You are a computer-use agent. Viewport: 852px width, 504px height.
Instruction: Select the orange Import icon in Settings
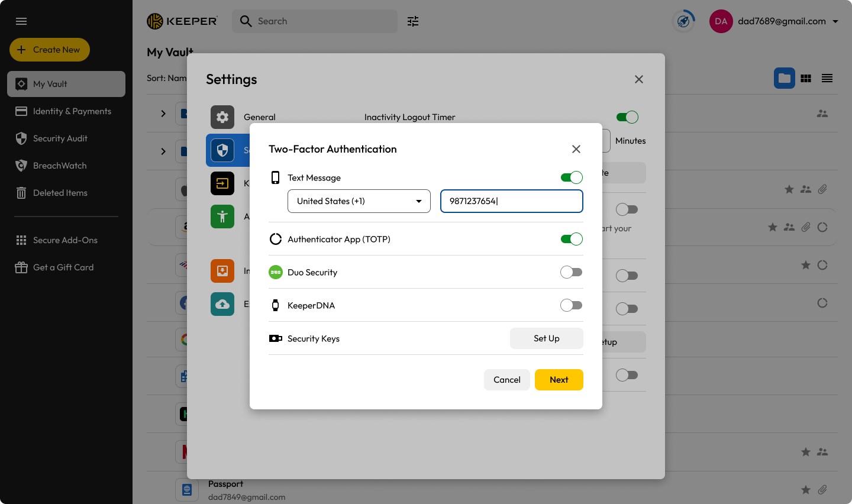click(222, 270)
